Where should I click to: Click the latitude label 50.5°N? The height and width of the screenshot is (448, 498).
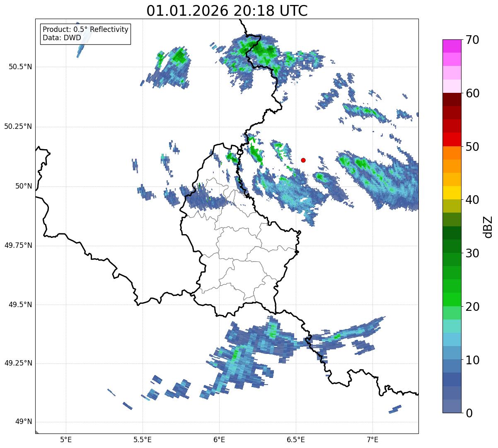20,67
